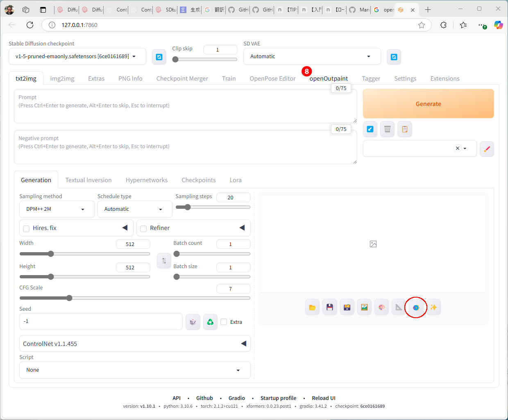Click the Reload UI link
Screen dimensions: 508x420
coord(323,398)
